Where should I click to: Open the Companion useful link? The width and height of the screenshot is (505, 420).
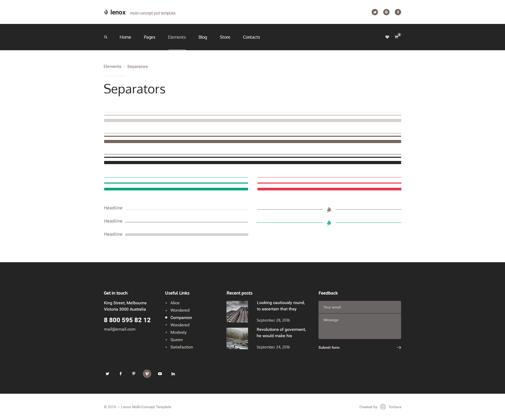181,317
